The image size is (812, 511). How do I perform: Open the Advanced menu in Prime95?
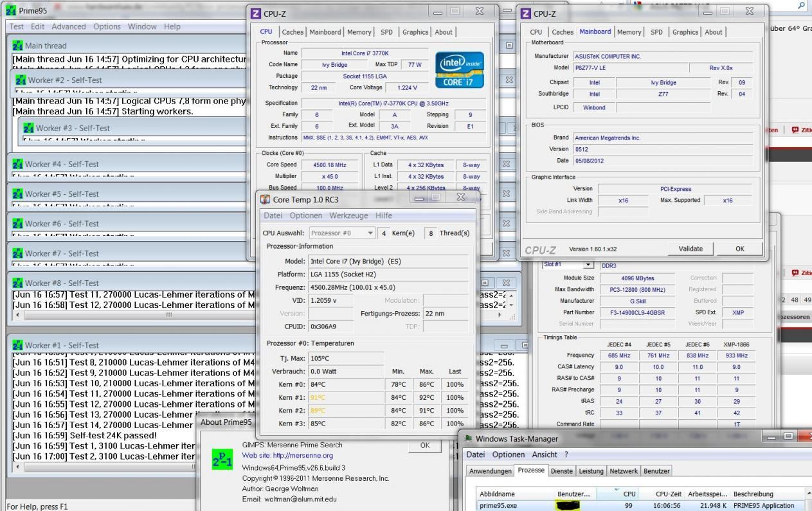(x=69, y=26)
